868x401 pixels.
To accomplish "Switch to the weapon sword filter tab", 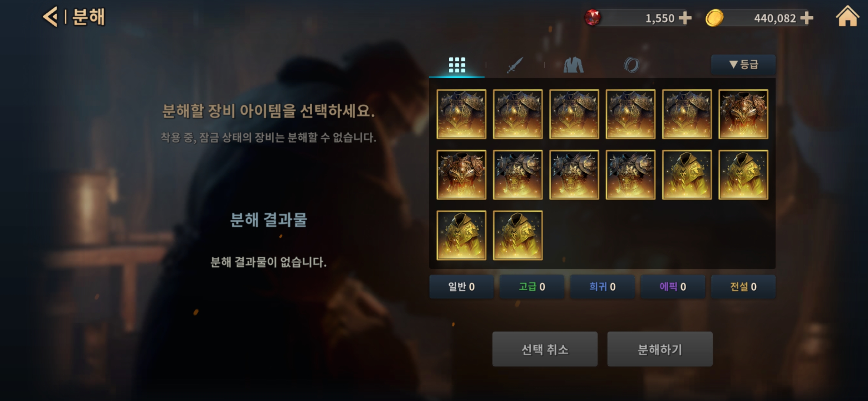I will tap(515, 65).
